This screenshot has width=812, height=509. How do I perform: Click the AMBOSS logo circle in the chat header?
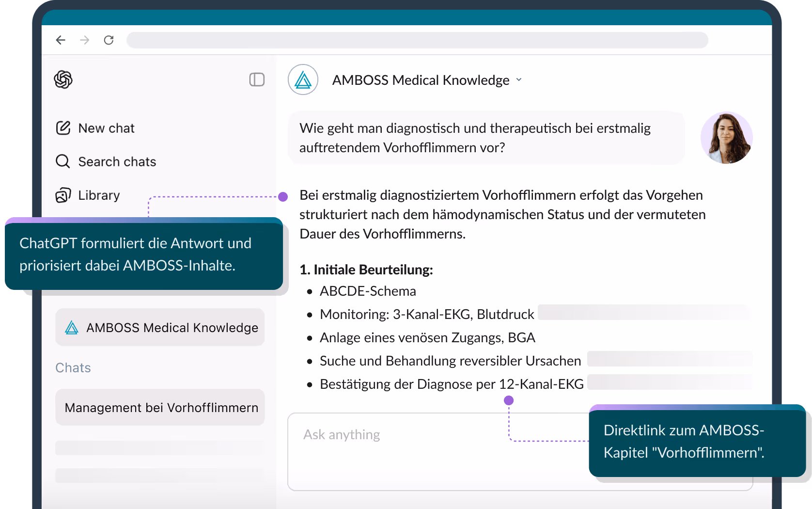pos(303,80)
